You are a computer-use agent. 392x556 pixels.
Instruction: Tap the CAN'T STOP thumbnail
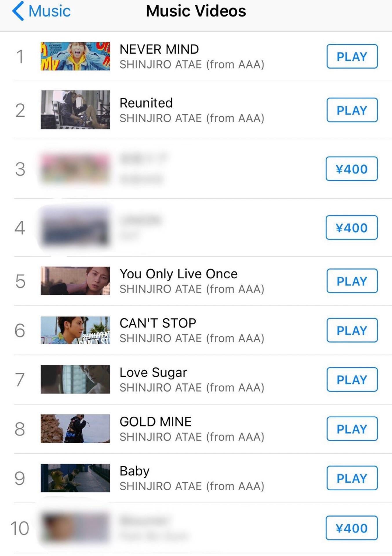[x=75, y=330]
